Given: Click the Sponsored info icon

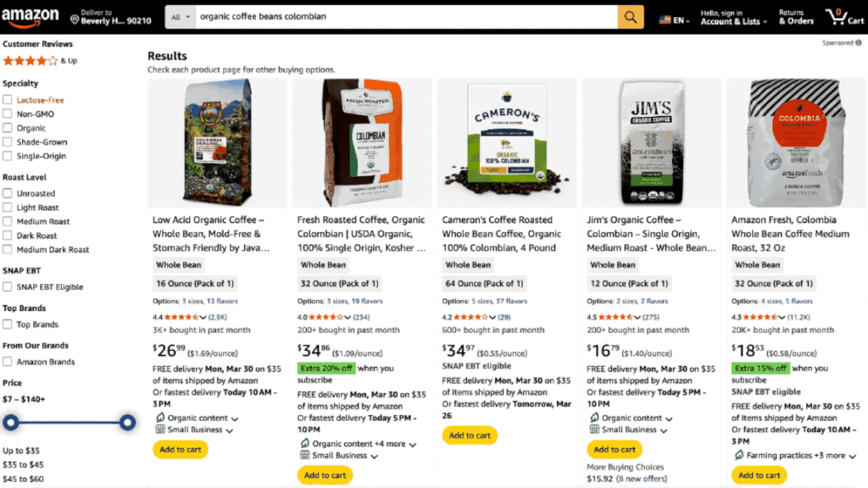Looking at the screenshot, I should click(858, 42).
